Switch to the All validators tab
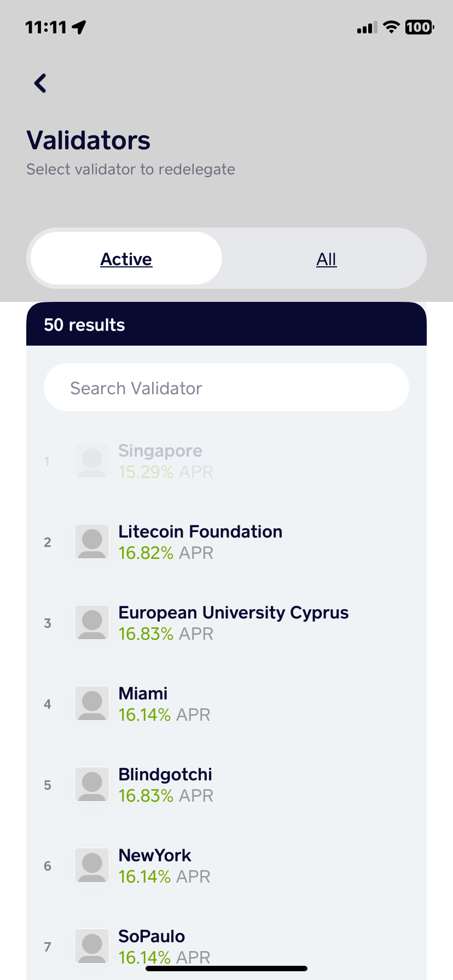The height and width of the screenshot is (980, 453). click(x=327, y=259)
